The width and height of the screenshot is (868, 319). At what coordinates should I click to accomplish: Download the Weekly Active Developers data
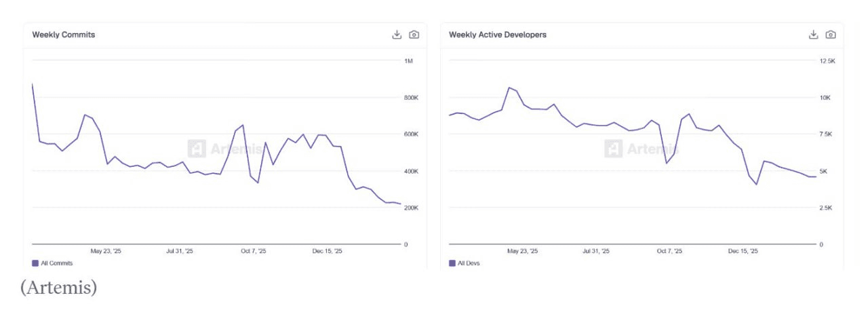(813, 35)
